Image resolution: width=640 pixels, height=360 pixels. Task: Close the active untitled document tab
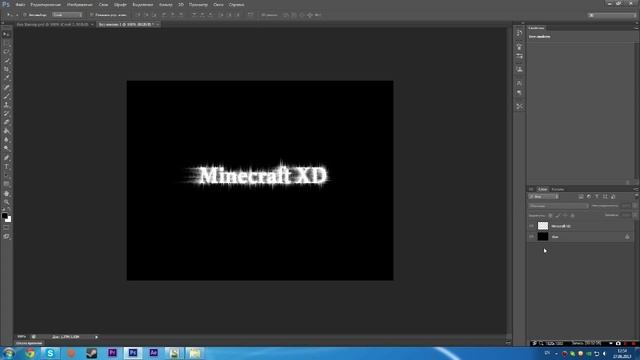[x=158, y=24]
